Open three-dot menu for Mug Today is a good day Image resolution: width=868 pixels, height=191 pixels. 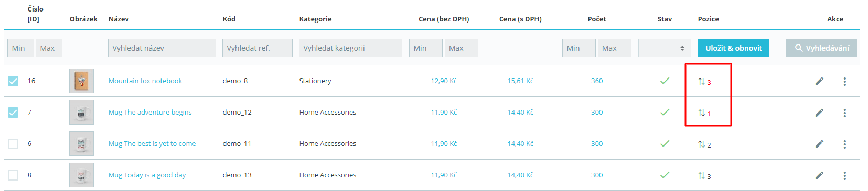(844, 175)
